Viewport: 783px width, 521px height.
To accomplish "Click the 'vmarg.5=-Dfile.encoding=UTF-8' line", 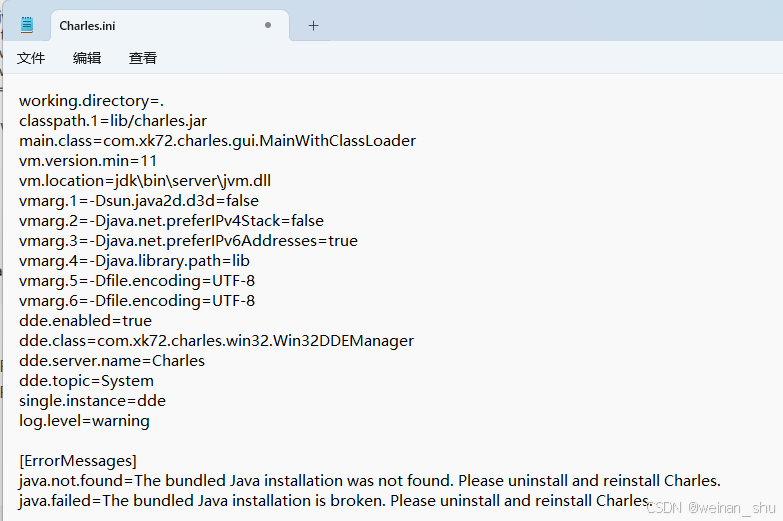I will (x=137, y=281).
